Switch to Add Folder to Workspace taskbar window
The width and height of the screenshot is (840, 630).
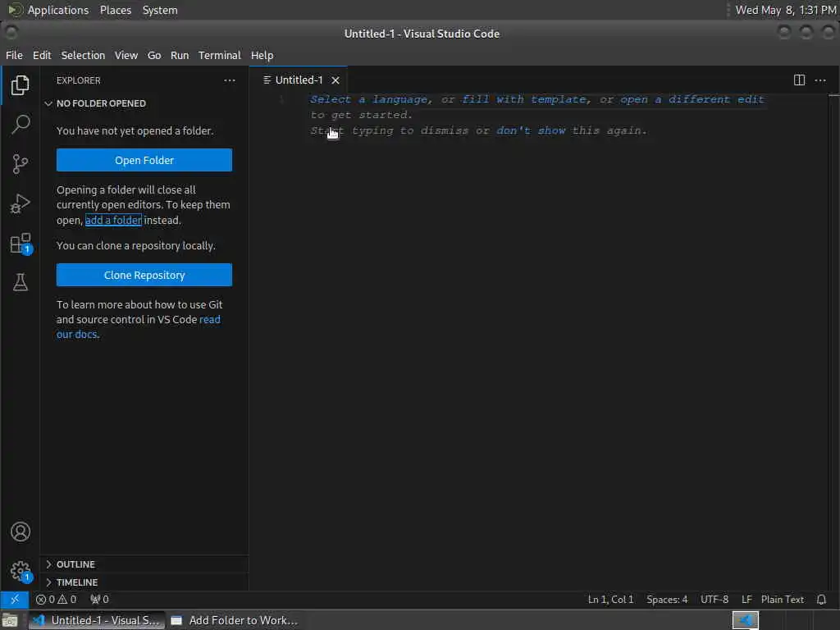pos(234,620)
